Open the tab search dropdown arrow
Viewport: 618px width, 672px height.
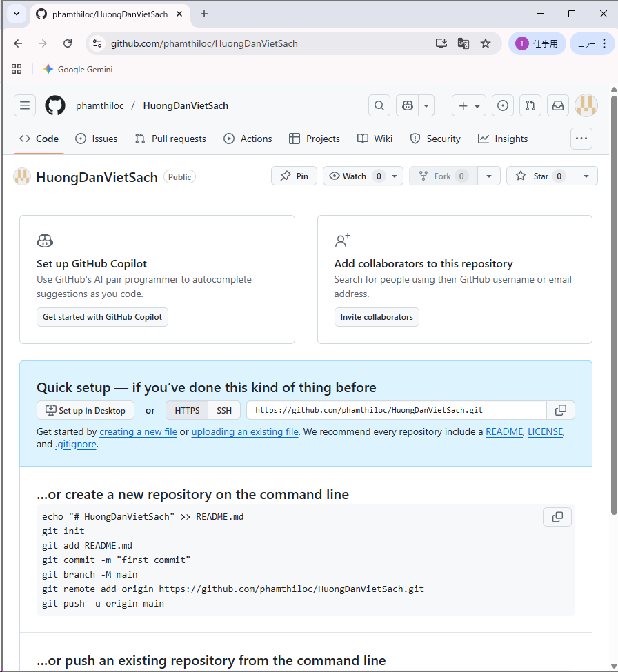pyautogui.click(x=17, y=14)
